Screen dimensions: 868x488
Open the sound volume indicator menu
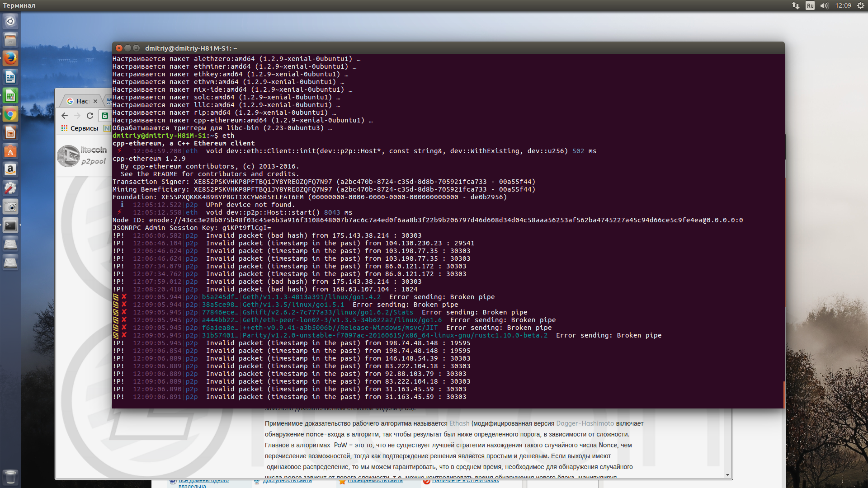824,5
